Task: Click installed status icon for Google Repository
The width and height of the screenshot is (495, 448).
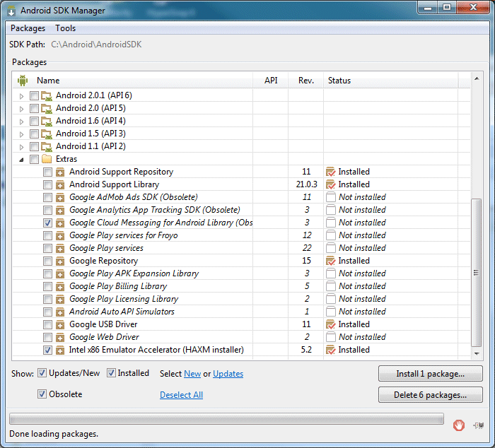Action: pos(330,261)
